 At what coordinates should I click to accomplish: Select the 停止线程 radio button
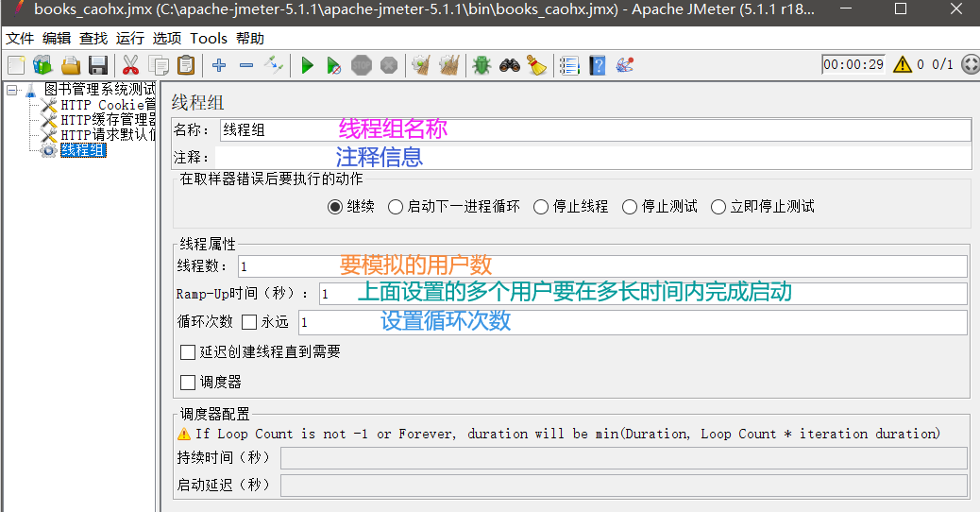pyautogui.click(x=541, y=207)
